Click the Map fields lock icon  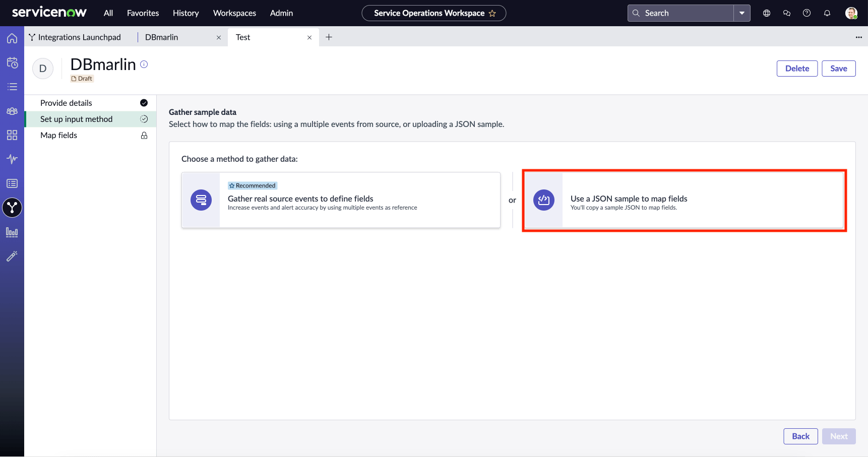[x=144, y=135]
